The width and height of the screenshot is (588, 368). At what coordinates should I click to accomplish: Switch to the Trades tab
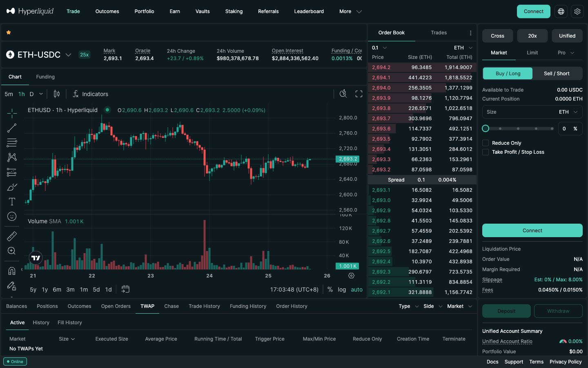(x=439, y=33)
